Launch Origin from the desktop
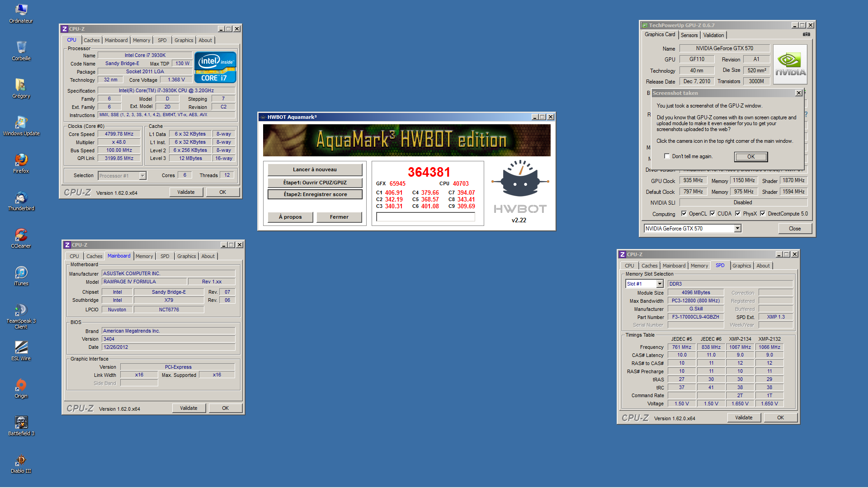This screenshot has height=488, width=868. (21, 388)
